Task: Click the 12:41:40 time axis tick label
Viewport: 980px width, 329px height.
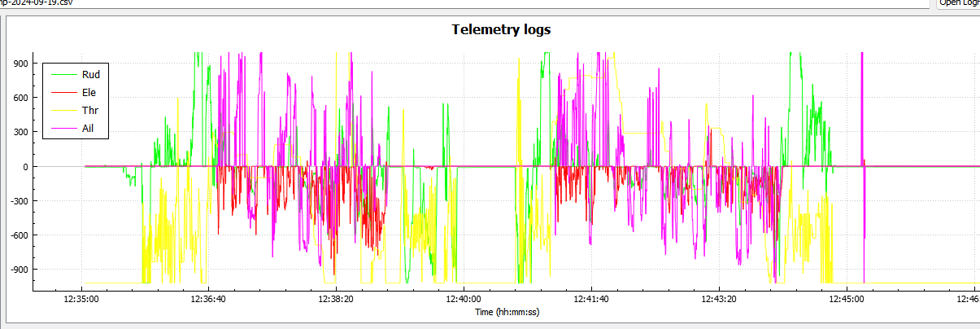Action: [x=591, y=299]
